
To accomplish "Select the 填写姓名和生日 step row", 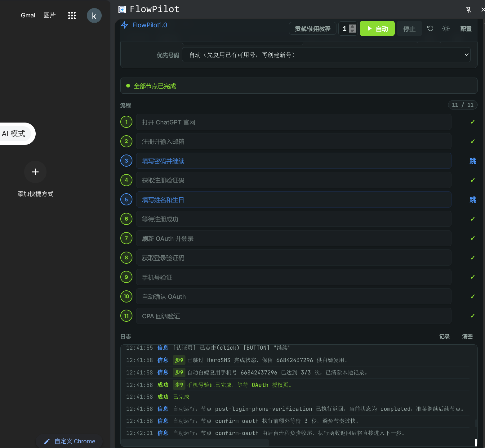I will (x=294, y=199).
